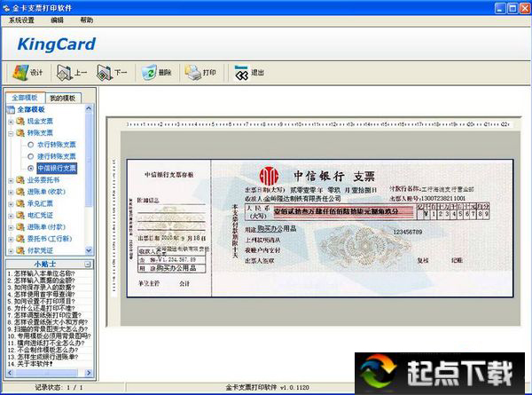Open the 帮助 menu
This screenshot has height=395, width=532.
click(x=87, y=20)
